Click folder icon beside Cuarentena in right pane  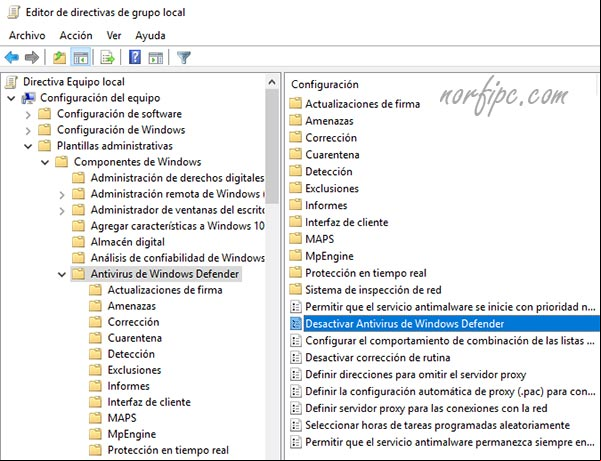295,154
